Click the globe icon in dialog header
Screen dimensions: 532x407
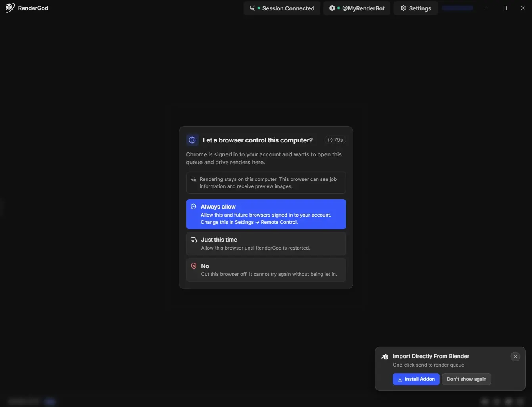(192, 140)
